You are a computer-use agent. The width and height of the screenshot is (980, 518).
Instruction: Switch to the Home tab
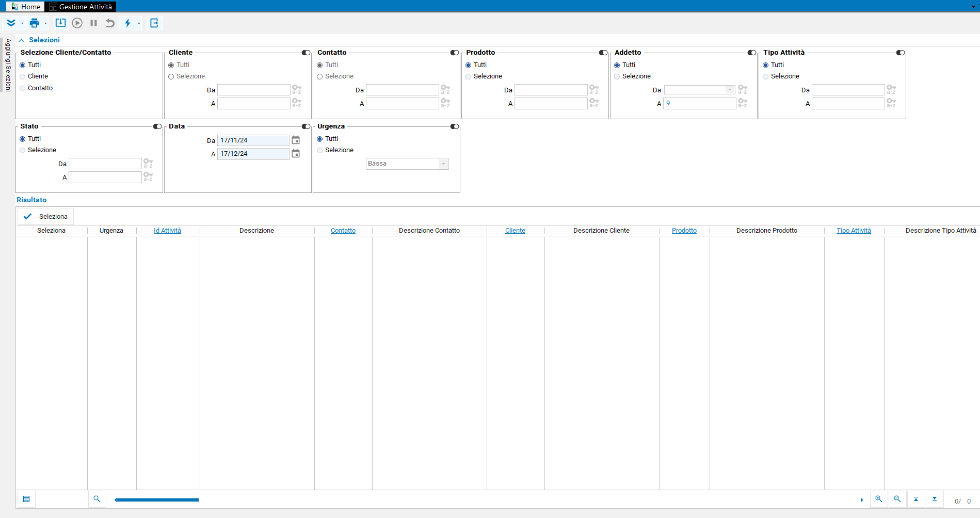coord(26,7)
